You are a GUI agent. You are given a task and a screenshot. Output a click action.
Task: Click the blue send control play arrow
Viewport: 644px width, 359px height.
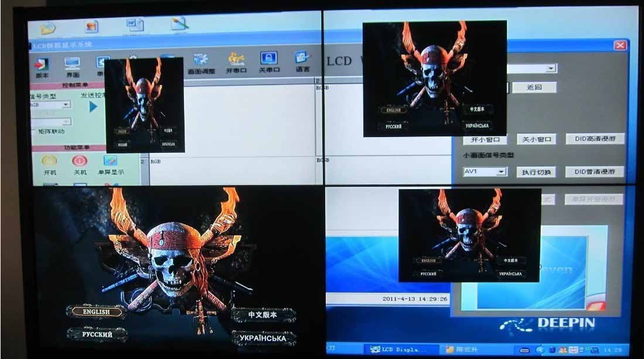click(x=93, y=107)
